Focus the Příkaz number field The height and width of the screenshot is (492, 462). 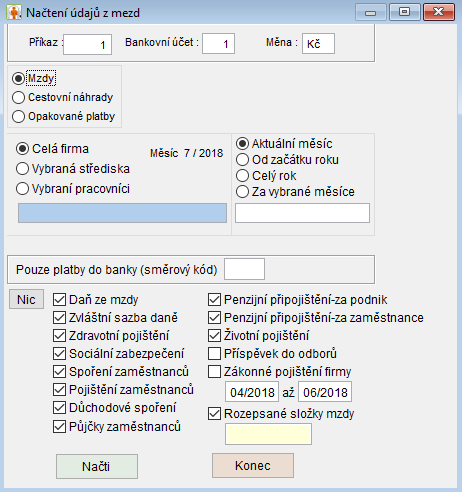[87, 44]
